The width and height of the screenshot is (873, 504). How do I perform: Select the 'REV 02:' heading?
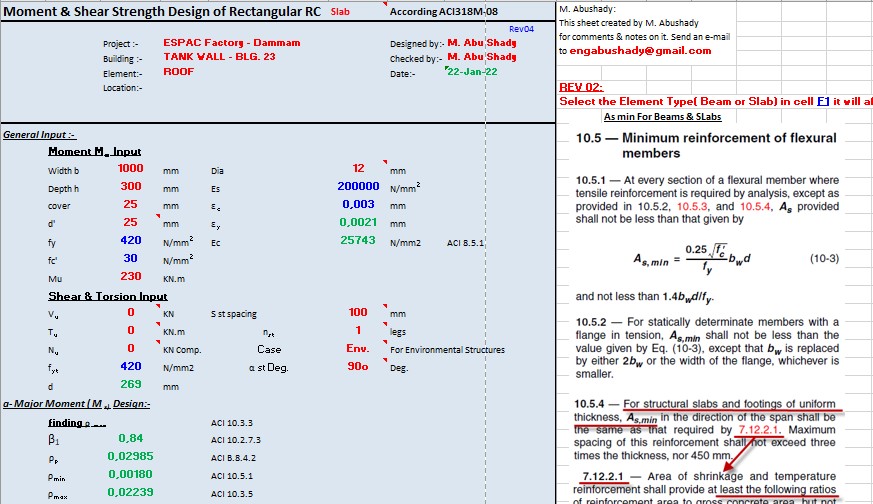[581, 87]
